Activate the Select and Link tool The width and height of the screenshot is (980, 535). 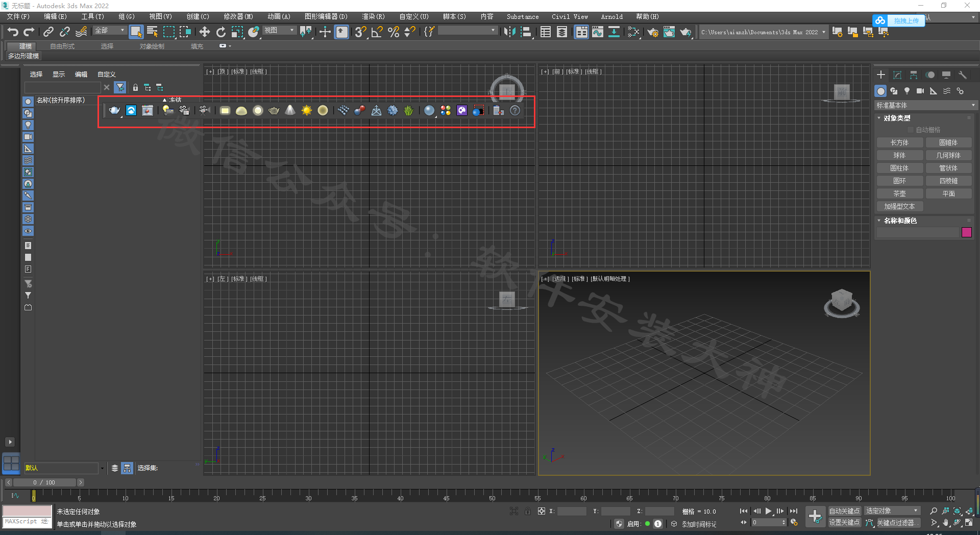pos(48,32)
